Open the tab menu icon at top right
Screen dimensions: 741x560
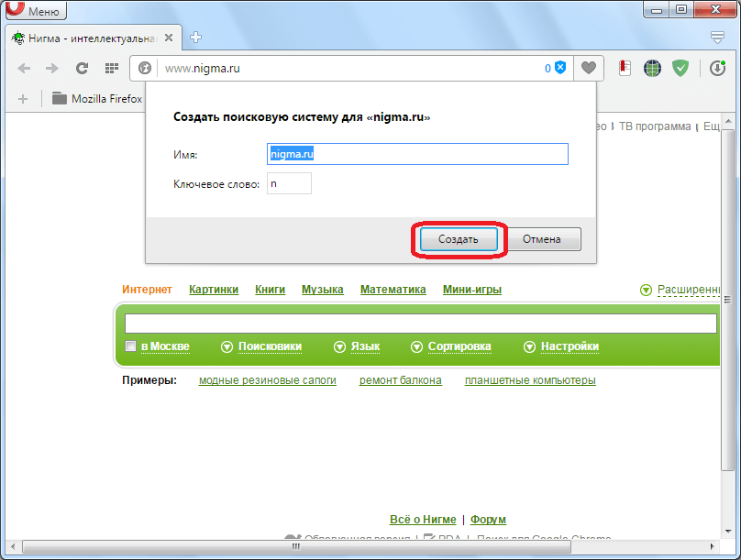click(x=717, y=37)
